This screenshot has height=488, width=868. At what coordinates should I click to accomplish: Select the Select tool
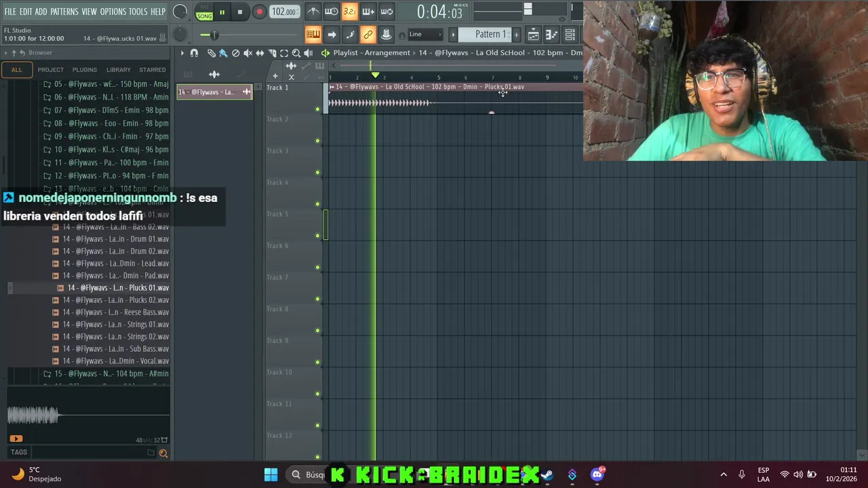click(284, 53)
